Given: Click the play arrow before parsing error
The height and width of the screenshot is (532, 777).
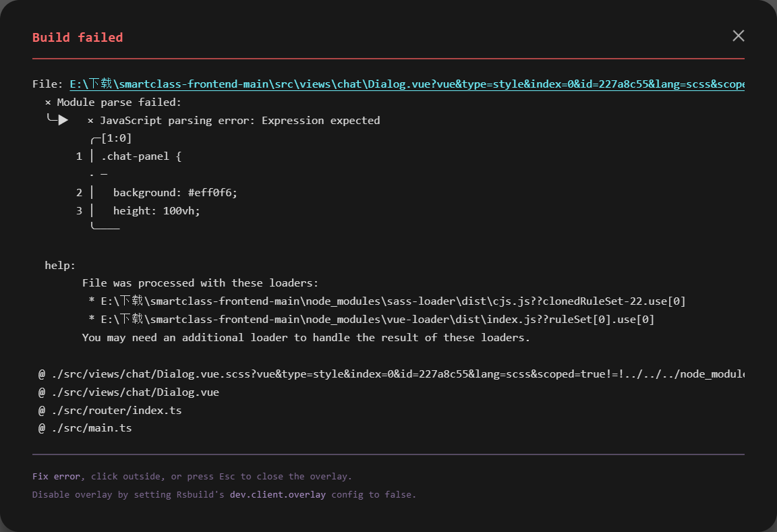Looking at the screenshot, I should coord(63,120).
